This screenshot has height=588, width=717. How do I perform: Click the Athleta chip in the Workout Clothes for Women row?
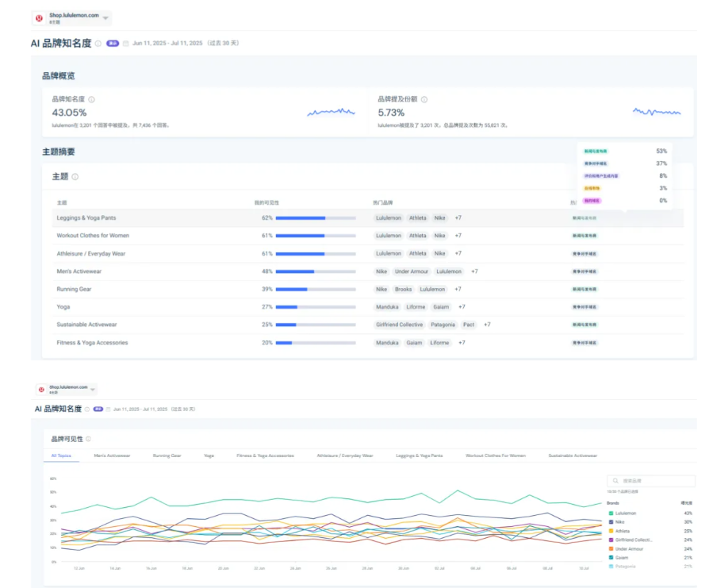click(417, 236)
